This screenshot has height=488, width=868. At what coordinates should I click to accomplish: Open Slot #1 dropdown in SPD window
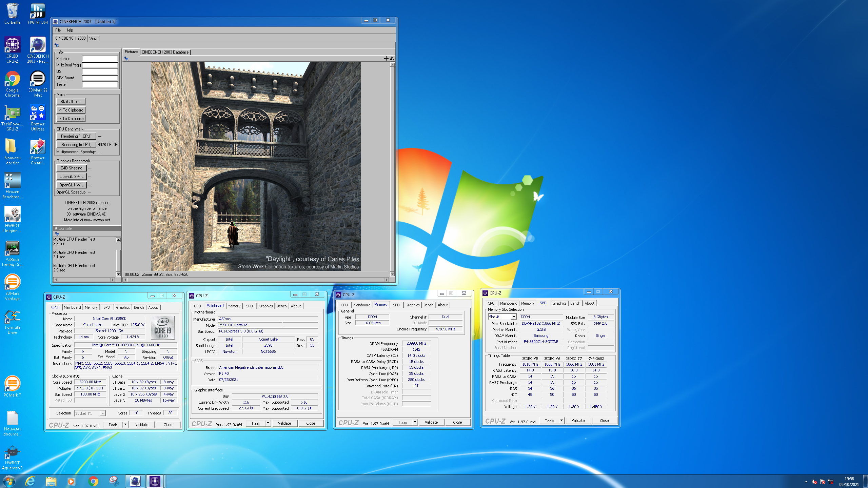tap(502, 317)
